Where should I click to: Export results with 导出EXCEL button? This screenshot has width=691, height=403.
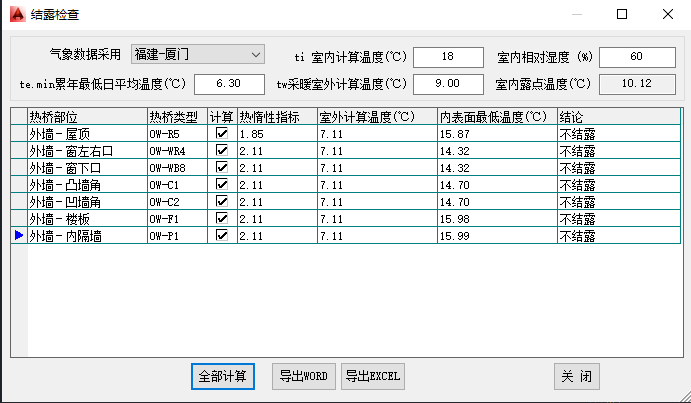(372, 376)
